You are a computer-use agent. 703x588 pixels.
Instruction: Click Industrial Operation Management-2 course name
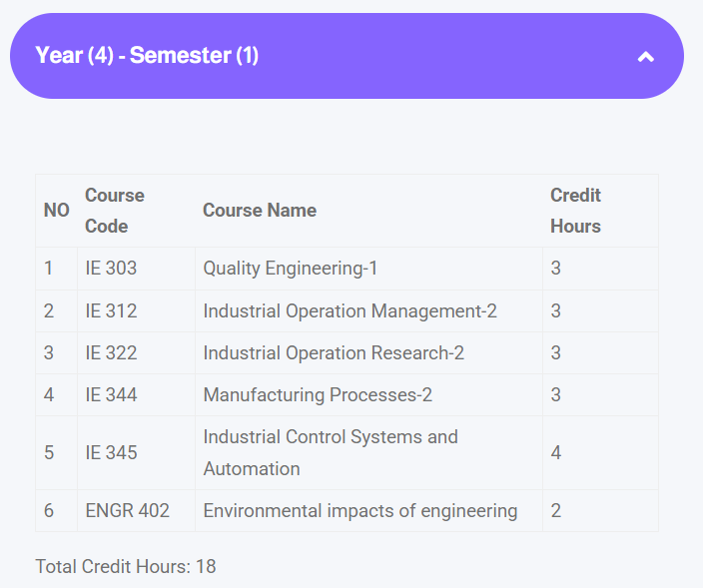(x=350, y=311)
